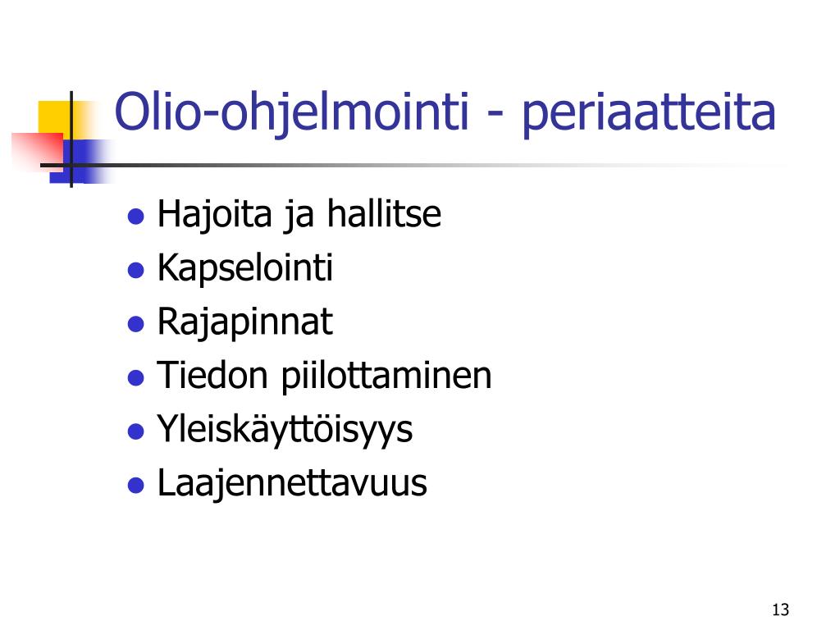Image resolution: width=840 pixels, height=630 pixels.
Task: Click the slide number 13
Action: coord(781,609)
